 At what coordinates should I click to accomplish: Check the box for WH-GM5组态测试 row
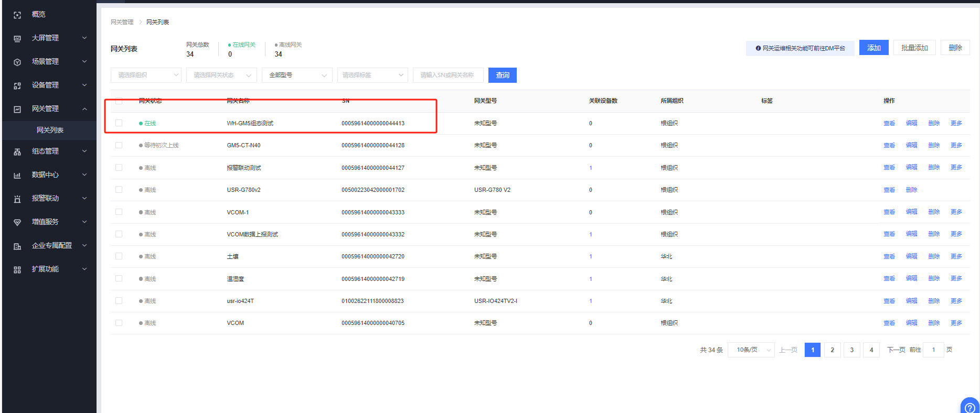(x=119, y=123)
